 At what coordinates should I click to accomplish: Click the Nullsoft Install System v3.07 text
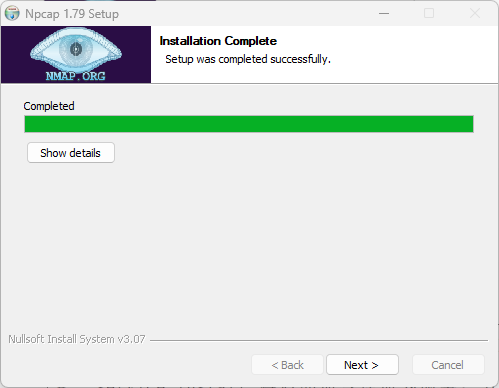point(77,339)
